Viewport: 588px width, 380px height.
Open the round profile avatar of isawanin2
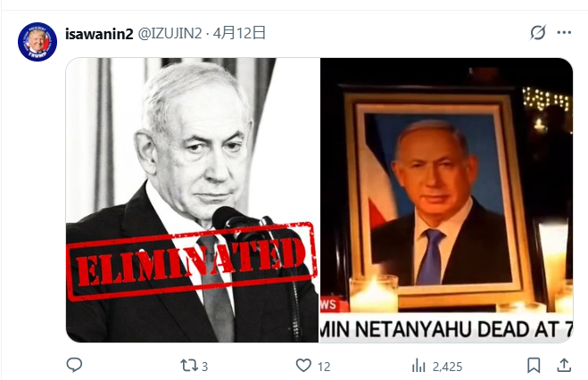(x=37, y=42)
